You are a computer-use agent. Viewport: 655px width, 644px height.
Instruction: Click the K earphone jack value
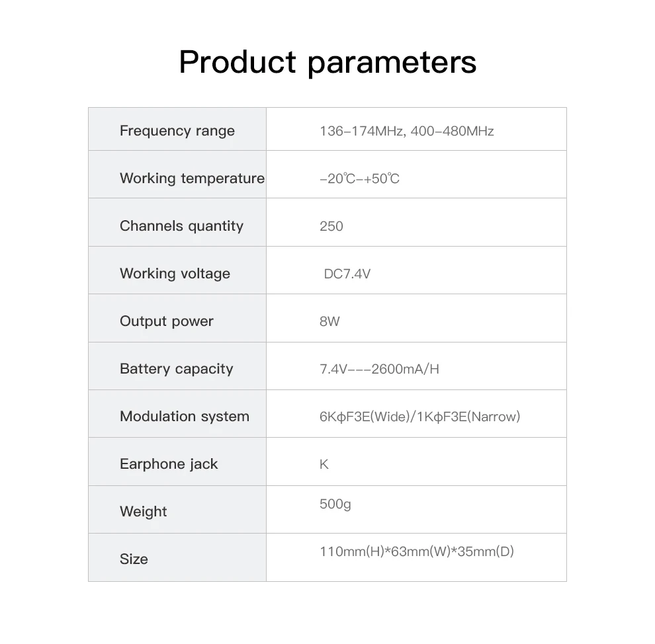pos(324,464)
